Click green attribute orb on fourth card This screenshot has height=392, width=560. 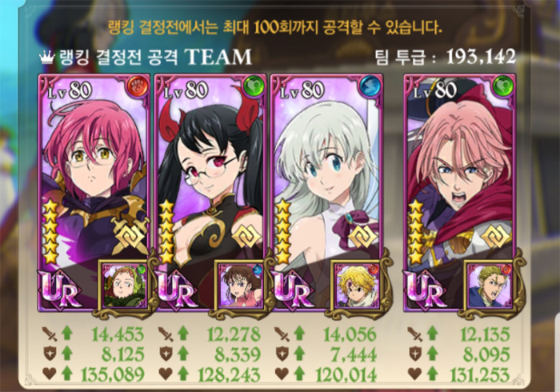pyautogui.click(x=503, y=86)
